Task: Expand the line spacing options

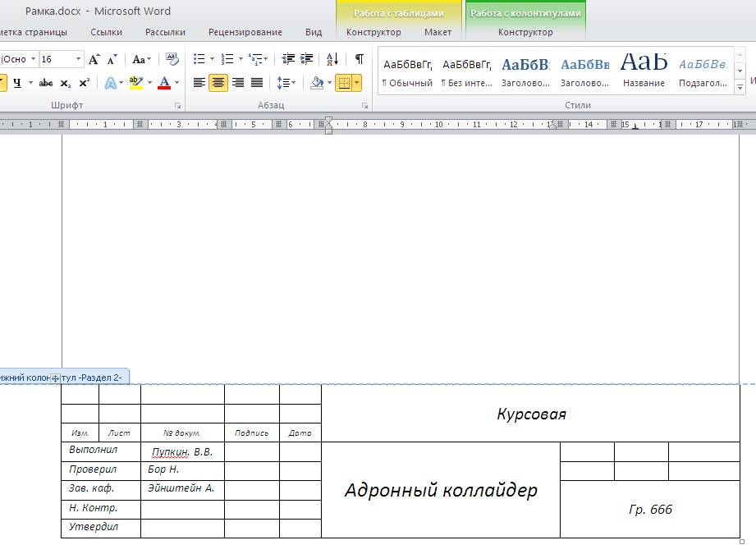Action: tap(292, 83)
